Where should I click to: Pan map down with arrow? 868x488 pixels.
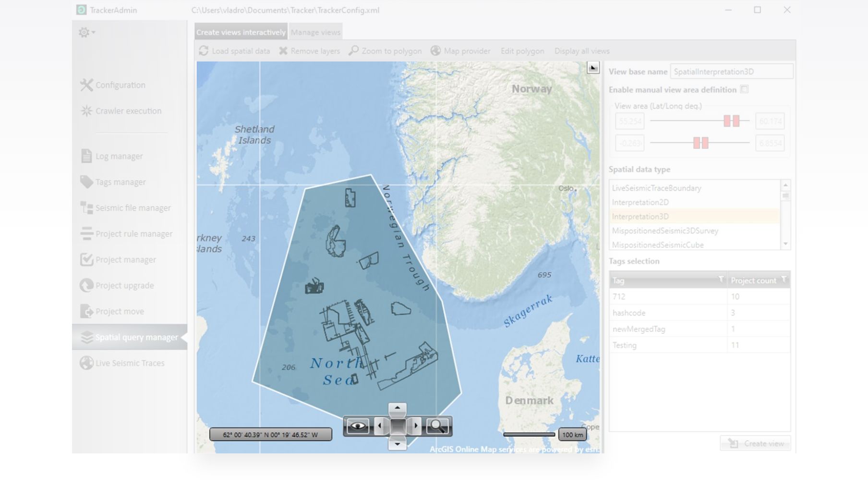coord(397,444)
